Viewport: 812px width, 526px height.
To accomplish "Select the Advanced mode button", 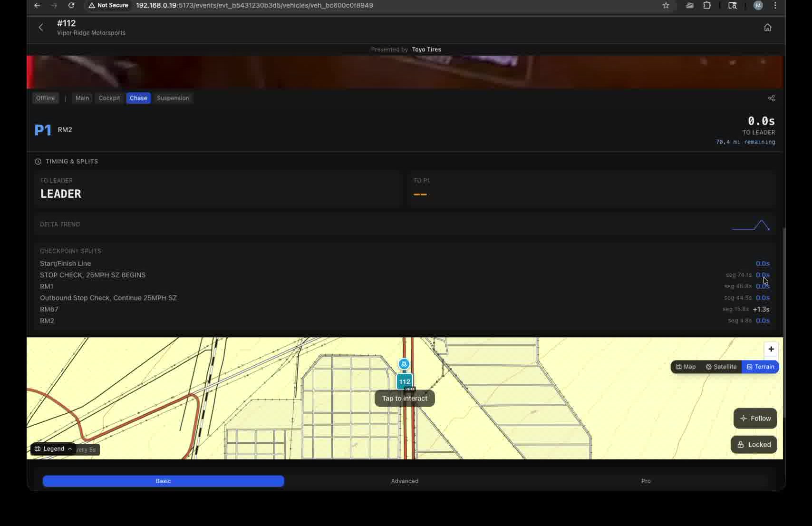I will click(x=404, y=481).
